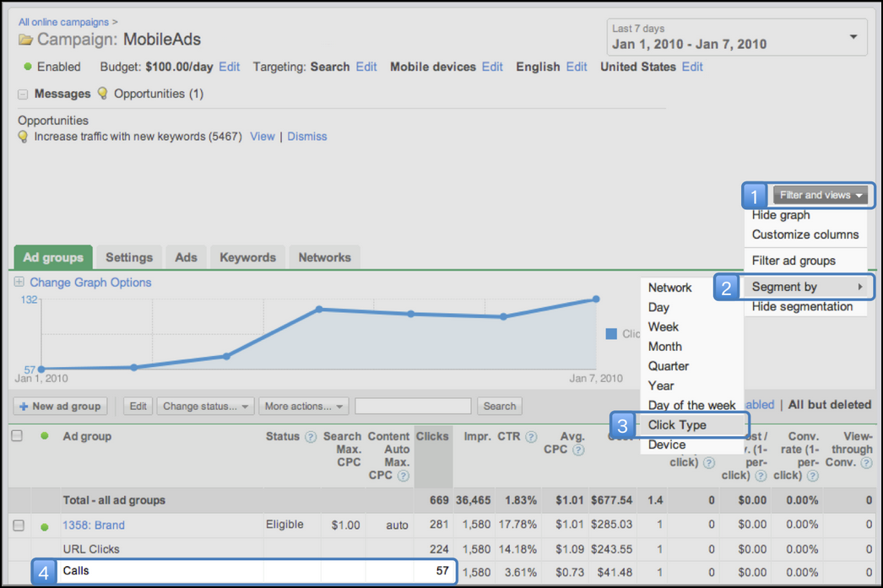Click the View-through Conv. help icon
Viewport: 883px width, 588px height.
[866, 462]
